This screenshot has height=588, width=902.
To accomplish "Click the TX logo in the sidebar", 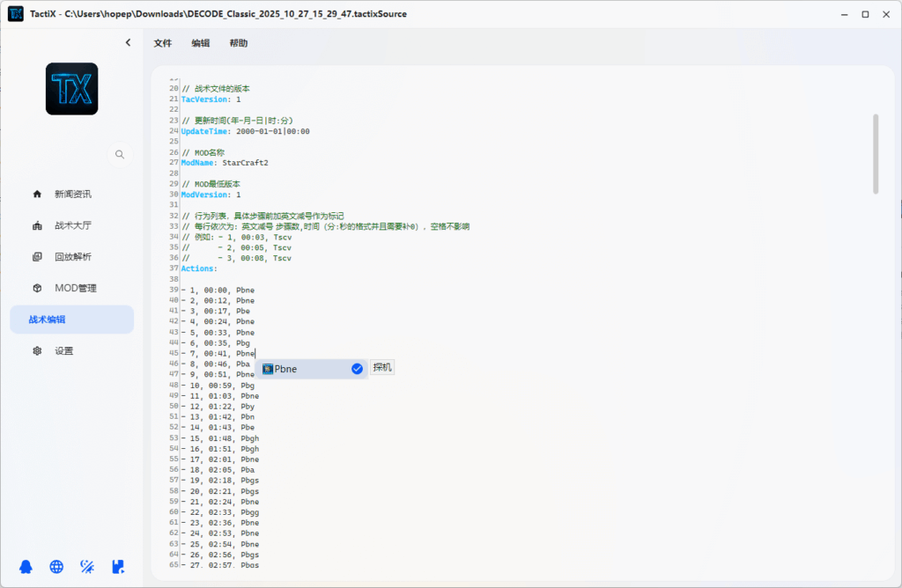I will [x=71, y=89].
